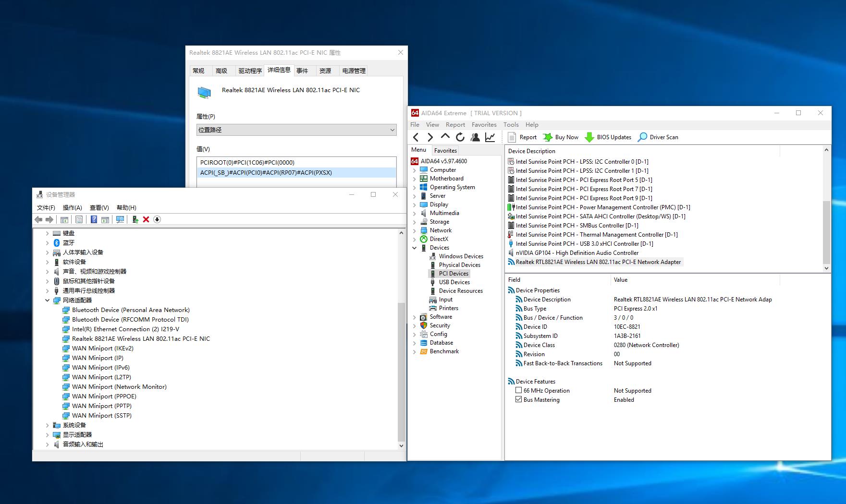The width and height of the screenshot is (846, 504).
Task: Switch to 驱动程序 tab
Action: (x=250, y=71)
